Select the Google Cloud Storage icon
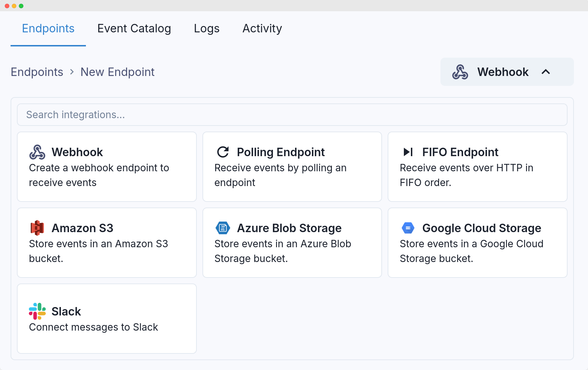Screen dimensions: 588x370 408,228
